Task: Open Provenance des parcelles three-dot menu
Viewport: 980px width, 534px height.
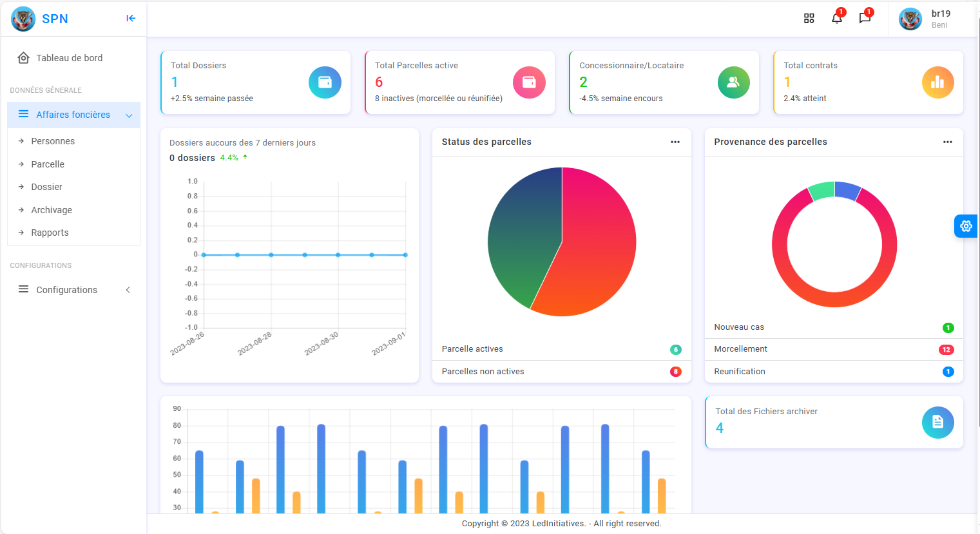Action: tap(947, 142)
